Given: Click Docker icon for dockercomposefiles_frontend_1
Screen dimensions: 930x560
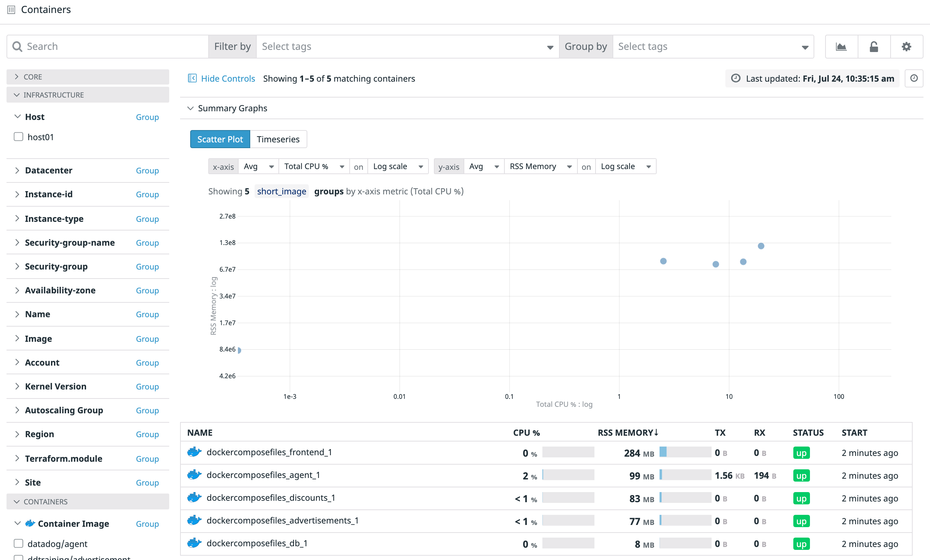Looking at the screenshot, I should coord(194,452).
